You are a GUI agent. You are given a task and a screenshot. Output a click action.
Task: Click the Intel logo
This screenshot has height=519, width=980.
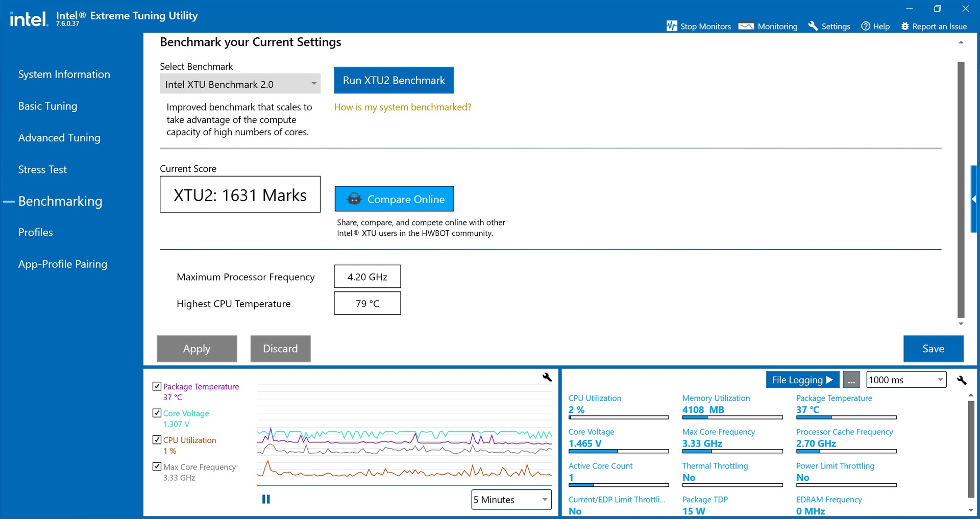(29, 19)
